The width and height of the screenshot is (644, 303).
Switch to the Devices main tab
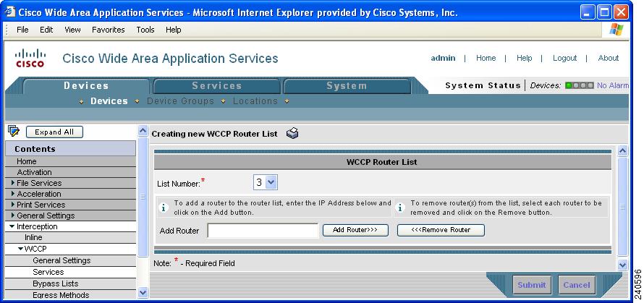[x=86, y=86]
